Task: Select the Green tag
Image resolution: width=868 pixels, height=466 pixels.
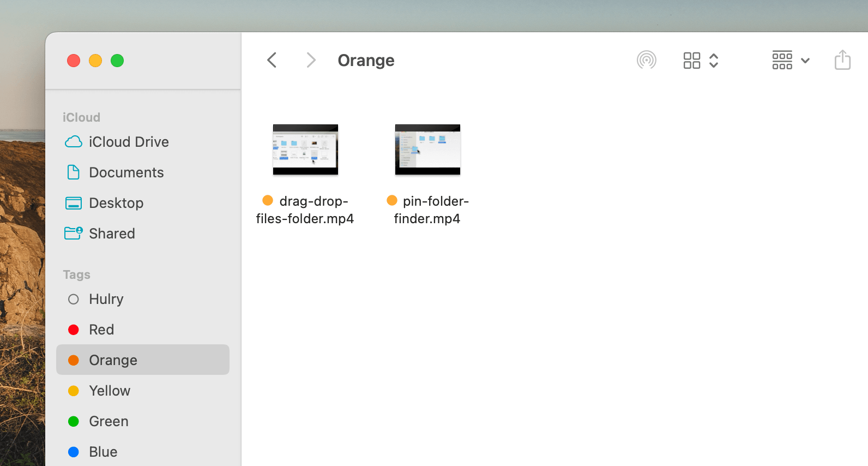Action: point(143,421)
